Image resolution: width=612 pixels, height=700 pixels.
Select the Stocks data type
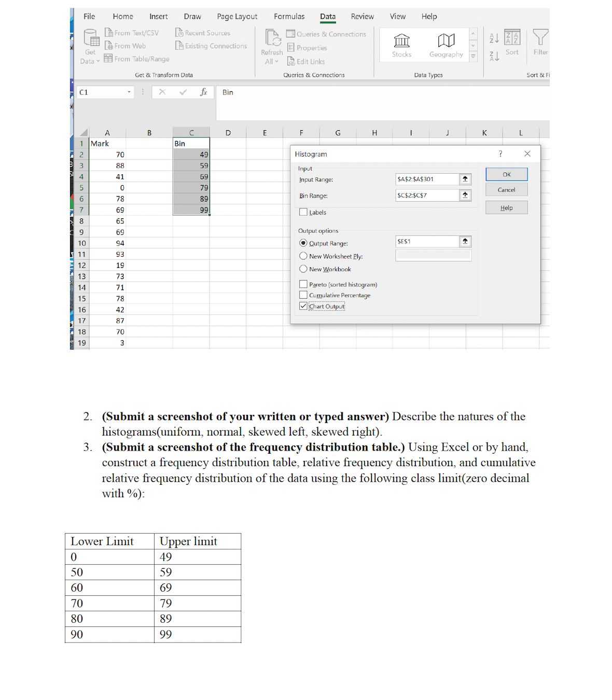[401, 44]
